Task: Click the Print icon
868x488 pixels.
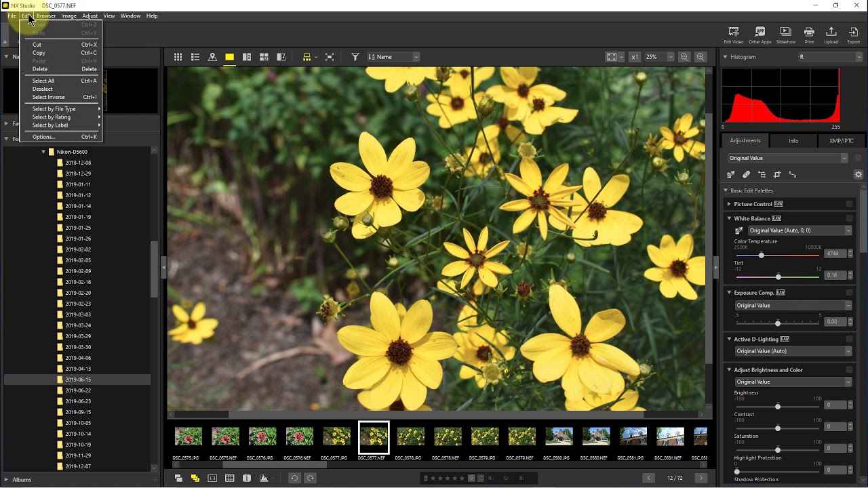Action: (x=809, y=35)
